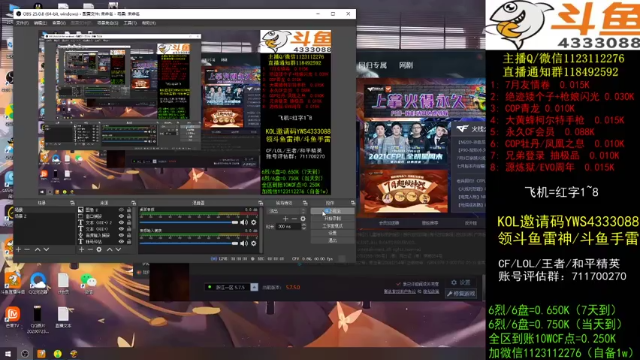Hide the first image source via eye icon
Viewport: 640px width, 360px height.
point(121,210)
